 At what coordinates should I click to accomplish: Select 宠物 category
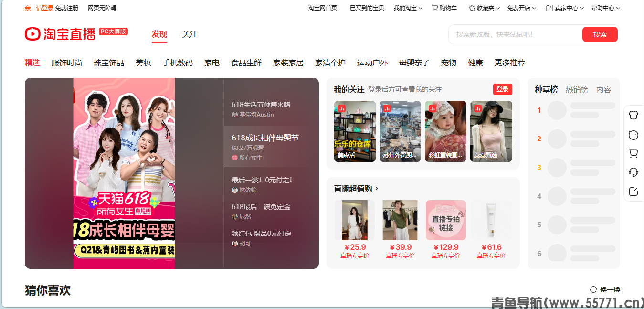(449, 63)
